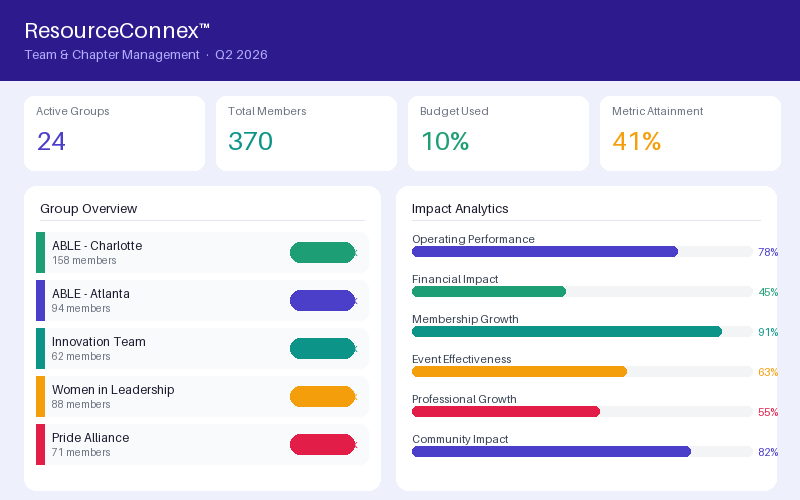Click the orange pill for Women in Leadership
Viewport: 800px width, 500px height.
click(322, 396)
